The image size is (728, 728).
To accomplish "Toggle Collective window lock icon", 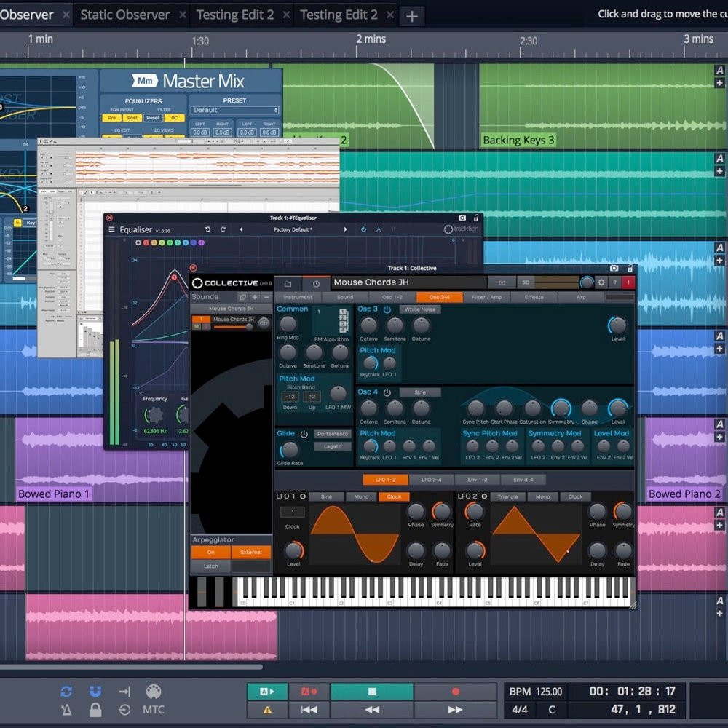I will point(630,268).
